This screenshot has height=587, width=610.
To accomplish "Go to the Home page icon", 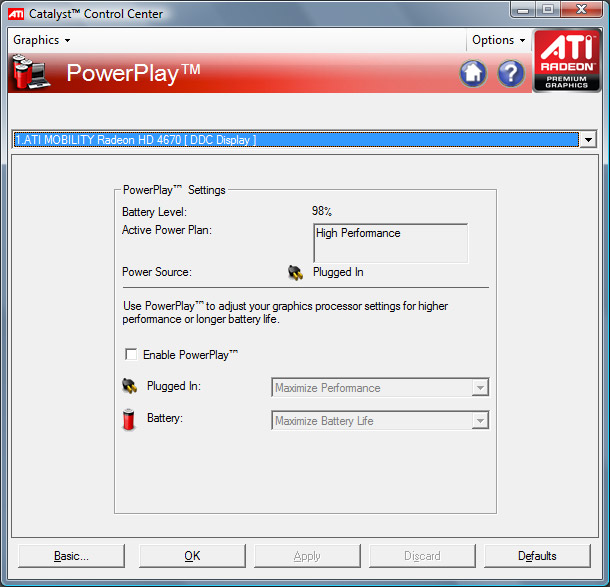I will [x=473, y=73].
